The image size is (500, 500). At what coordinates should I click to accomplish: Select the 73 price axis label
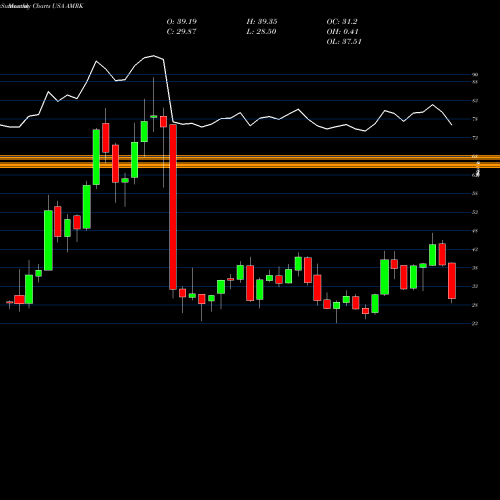pyautogui.click(x=475, y=137)
